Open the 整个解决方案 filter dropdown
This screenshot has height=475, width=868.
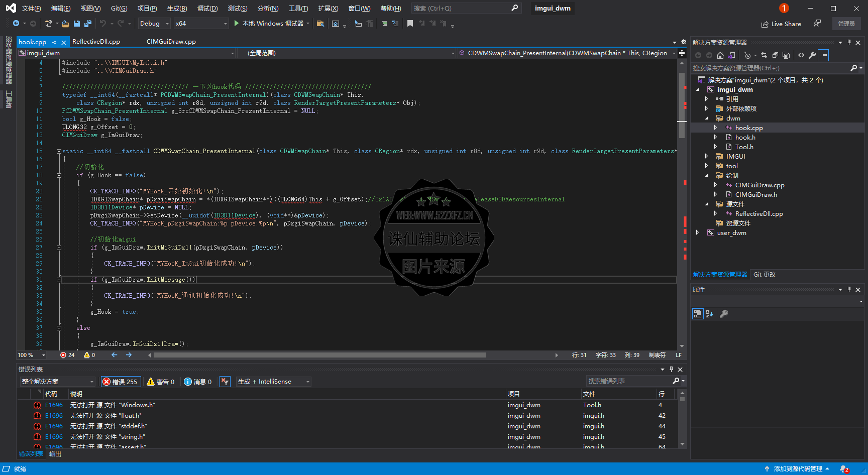click(x=57, y=382)
